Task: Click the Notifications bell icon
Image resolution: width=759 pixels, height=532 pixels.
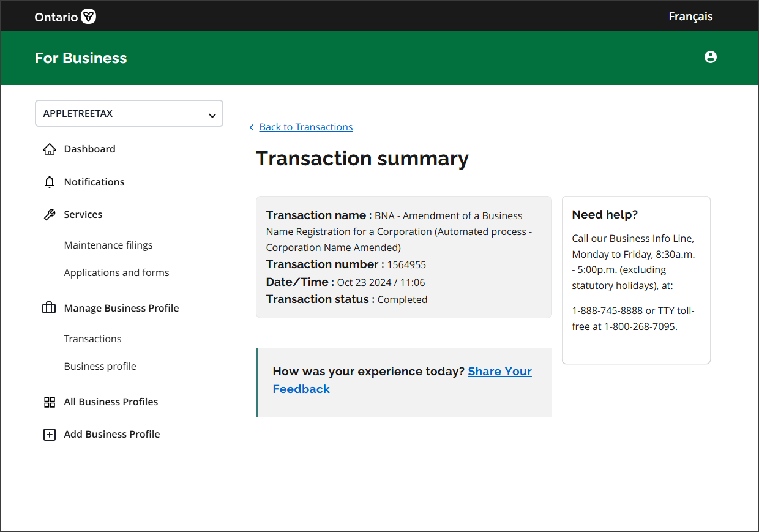Action: coord(50,182)
